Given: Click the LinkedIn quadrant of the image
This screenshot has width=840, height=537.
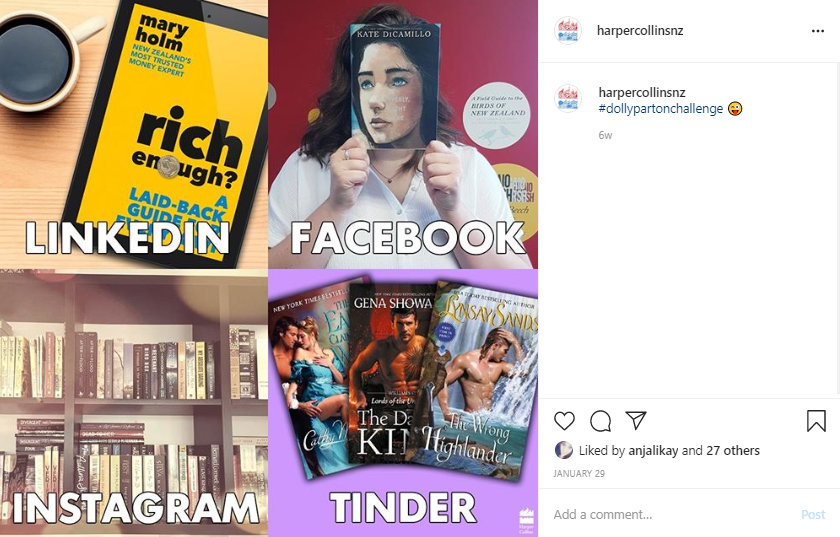Looking at the screenshot, I should click(x=134, y=134).
